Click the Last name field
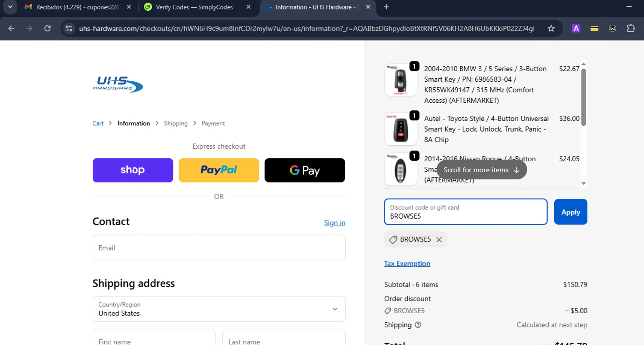The width and height of the screenshot is (644, 345). (284, 337)
